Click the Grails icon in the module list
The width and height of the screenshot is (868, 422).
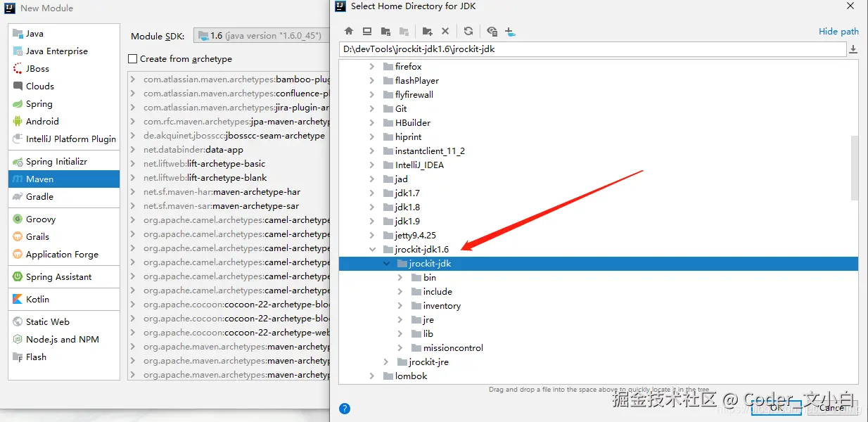pyautogui.click(x=18, y=237)
